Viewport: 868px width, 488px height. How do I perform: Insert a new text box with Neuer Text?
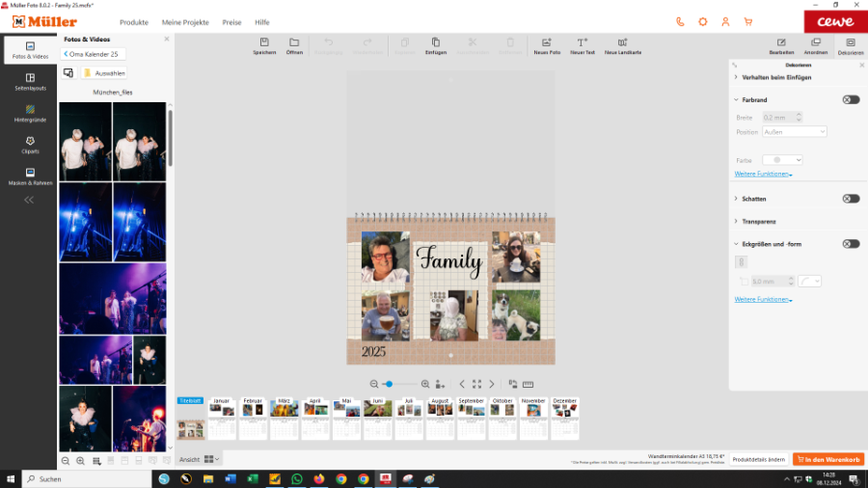coord(582,43)
